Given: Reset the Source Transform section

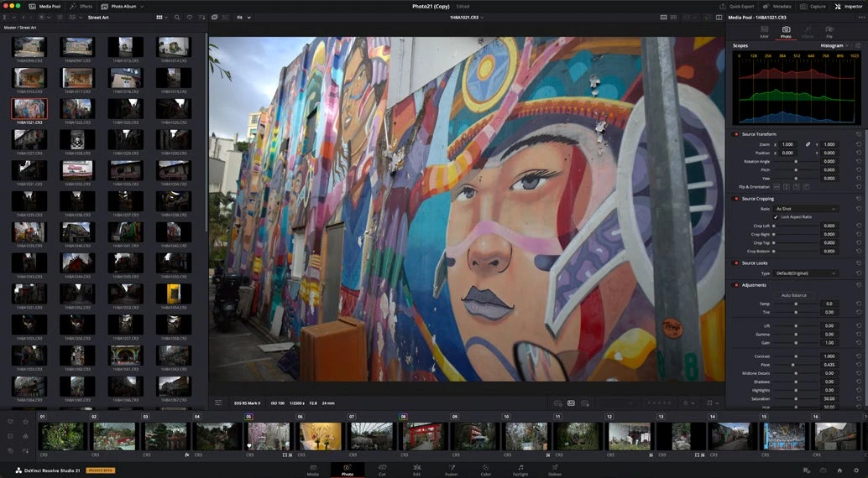Looking at the screenshot, I should click(x=859, y=134).
